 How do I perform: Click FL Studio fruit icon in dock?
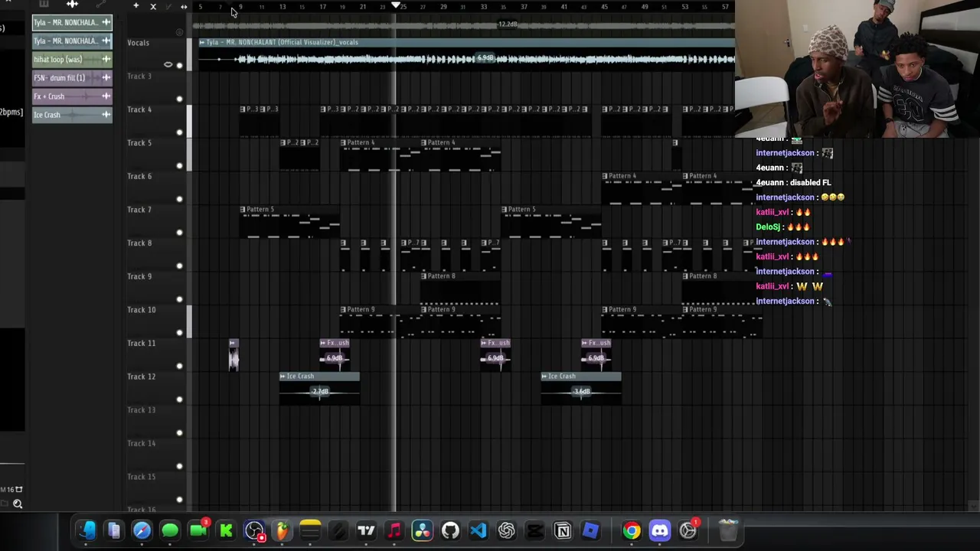pyautogui.click(x=283, y=530)
